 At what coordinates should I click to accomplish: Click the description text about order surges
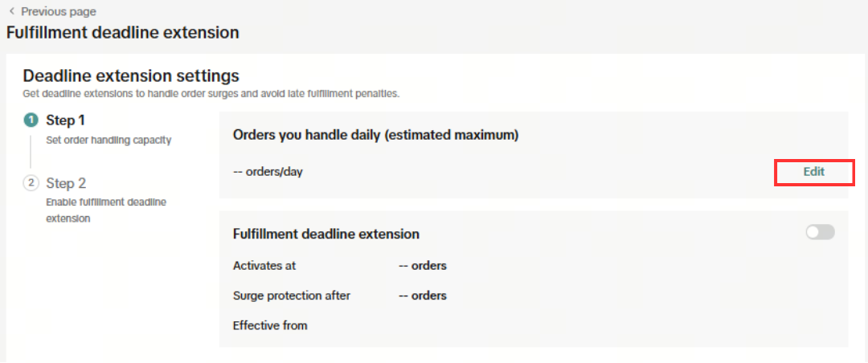tap(211, 93)
